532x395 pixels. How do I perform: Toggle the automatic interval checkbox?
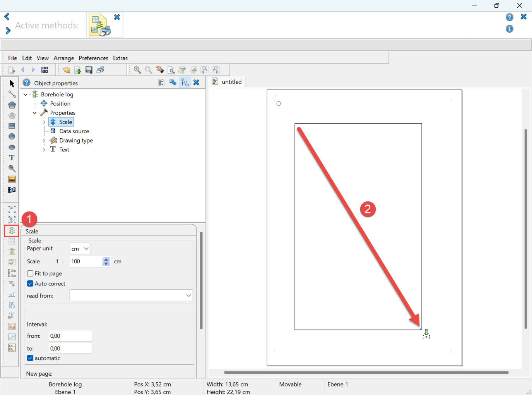point(30,358)
